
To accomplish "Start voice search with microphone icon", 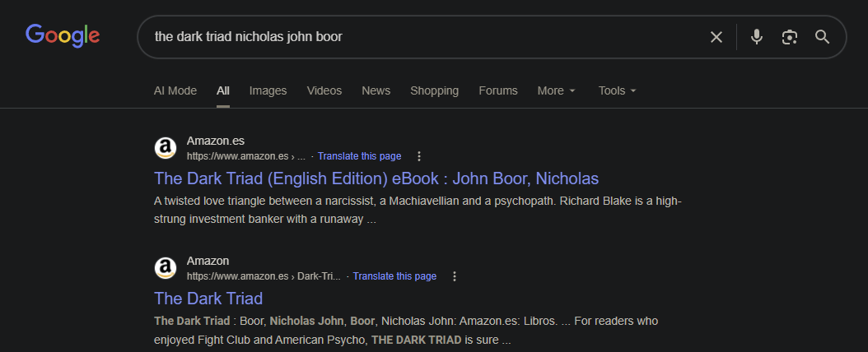I will point(756,37).
